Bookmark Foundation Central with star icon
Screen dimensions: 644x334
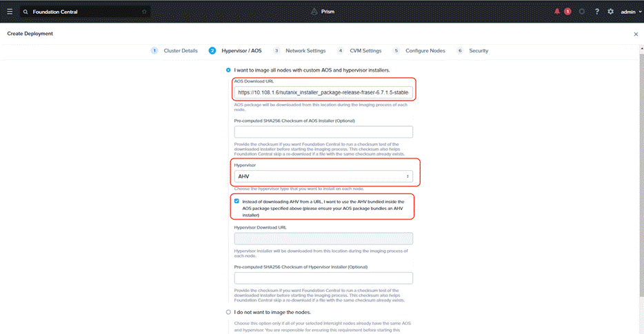click(144, 12)
